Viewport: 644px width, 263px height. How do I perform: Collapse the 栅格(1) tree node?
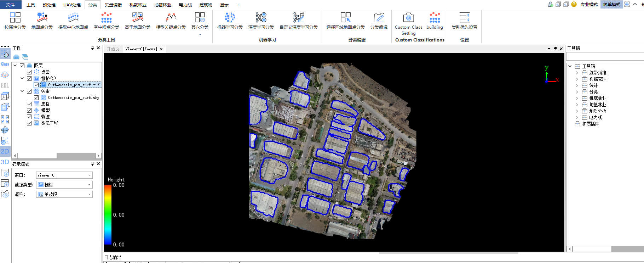22,78
